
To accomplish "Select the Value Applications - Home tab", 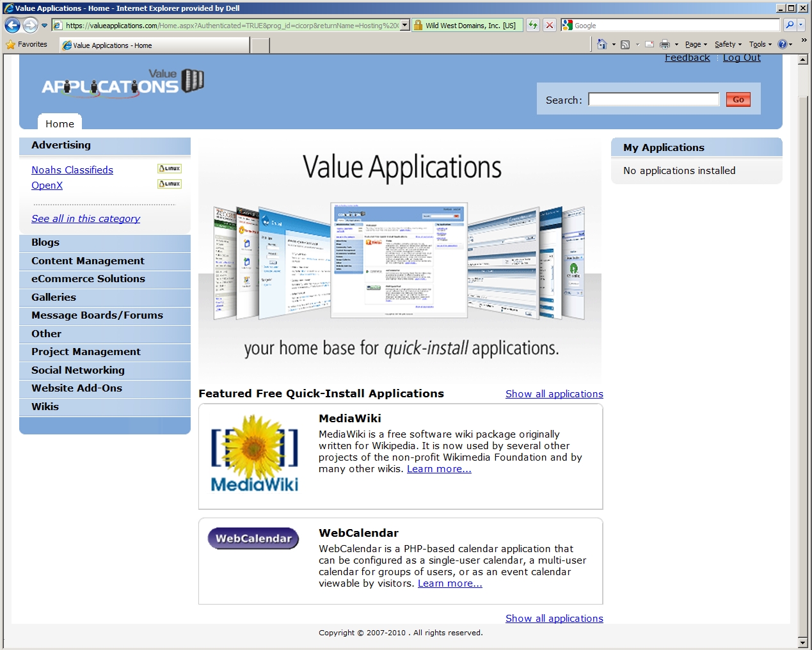I will [154, 45].
